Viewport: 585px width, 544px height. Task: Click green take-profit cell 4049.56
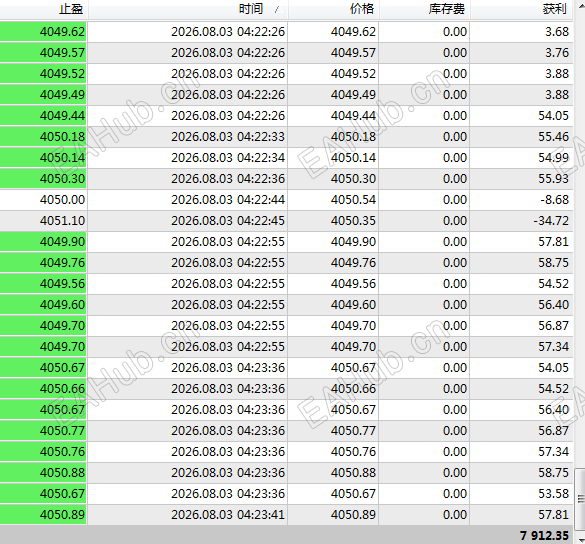click(43, 284)
